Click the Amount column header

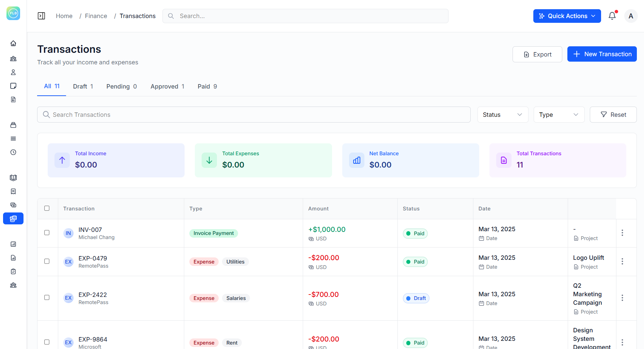pyautogui.click(x=318, y=209)
